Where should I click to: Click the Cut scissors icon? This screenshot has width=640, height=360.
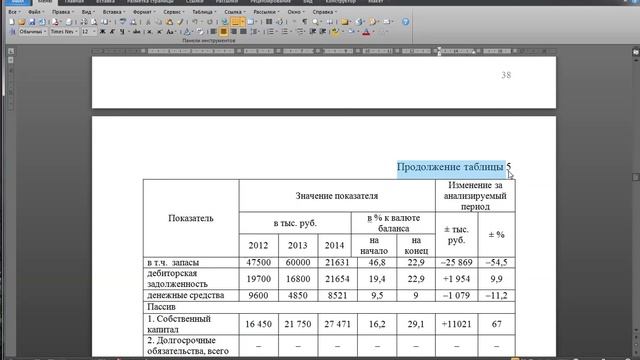pyautogui.click(x=148, y=22)
